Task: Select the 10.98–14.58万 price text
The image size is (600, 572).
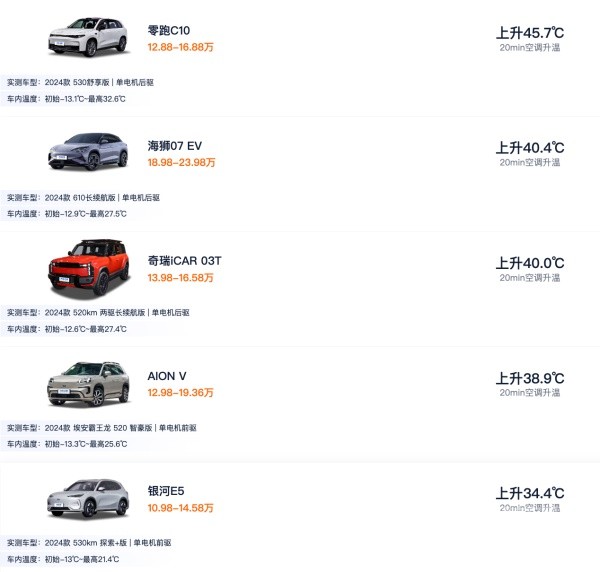Action: click(x=180, y=508)
